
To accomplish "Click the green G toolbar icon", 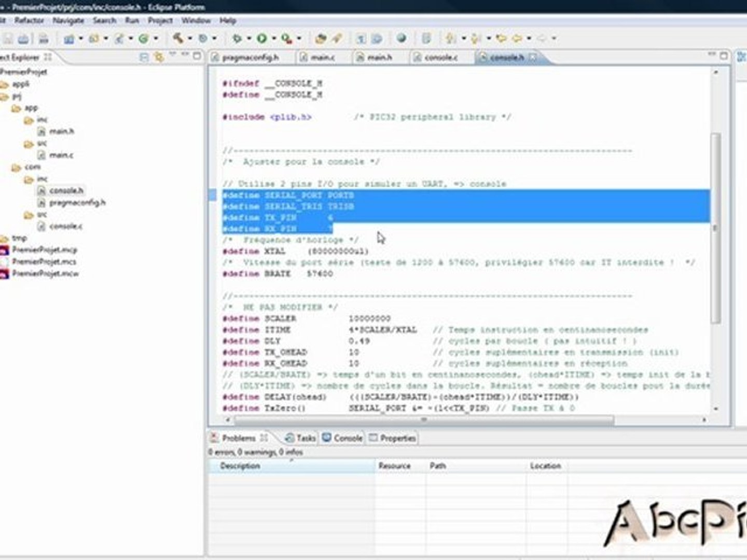I will click(x=144, y=38).
